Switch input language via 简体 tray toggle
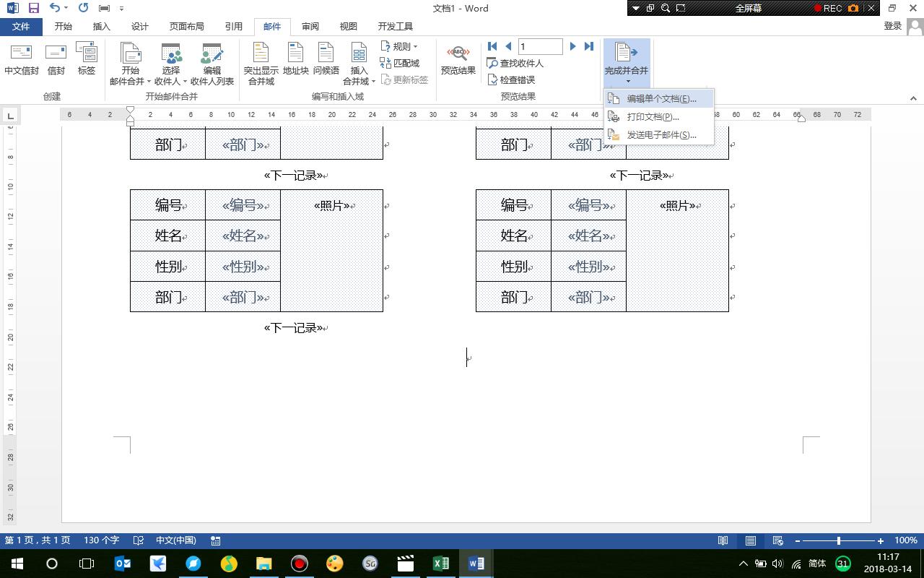This screenshot has height=578, width=924. tap(816, 563)
